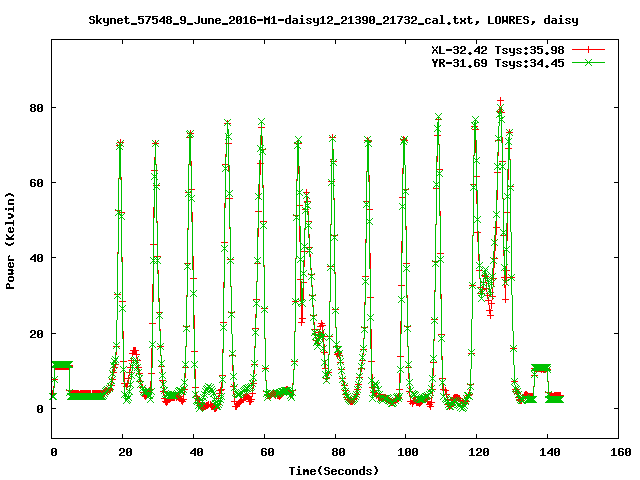Click x-axis tick label "120"

pyautogui.click(x=478, y=452)
